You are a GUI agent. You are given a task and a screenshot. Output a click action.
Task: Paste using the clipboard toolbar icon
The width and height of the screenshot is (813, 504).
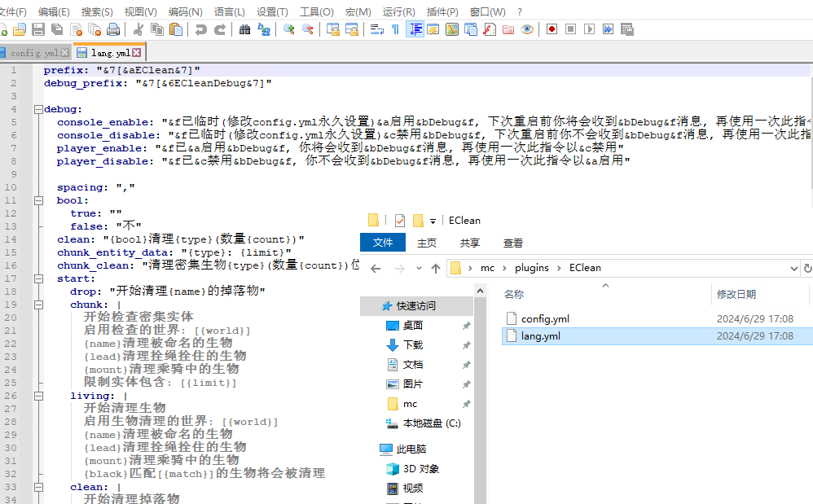(x=176, y=29)
